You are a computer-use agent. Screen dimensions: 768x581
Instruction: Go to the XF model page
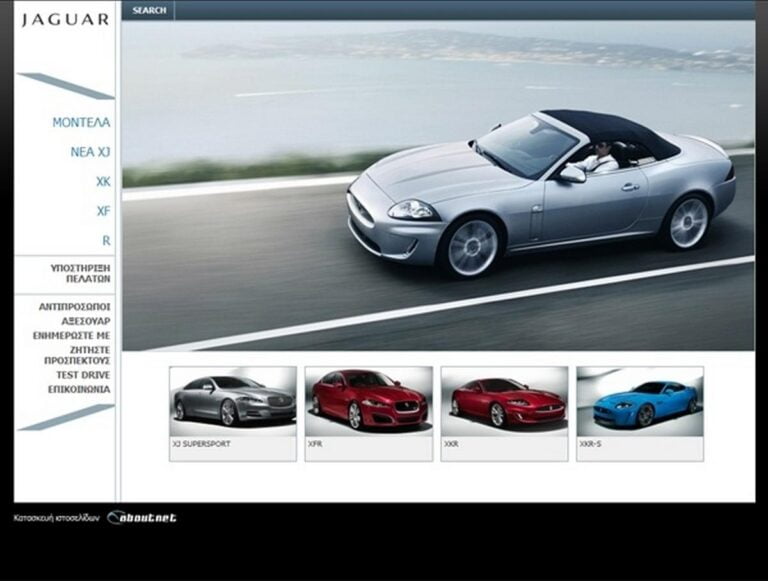pyautogui.click(x=103, y=211)
